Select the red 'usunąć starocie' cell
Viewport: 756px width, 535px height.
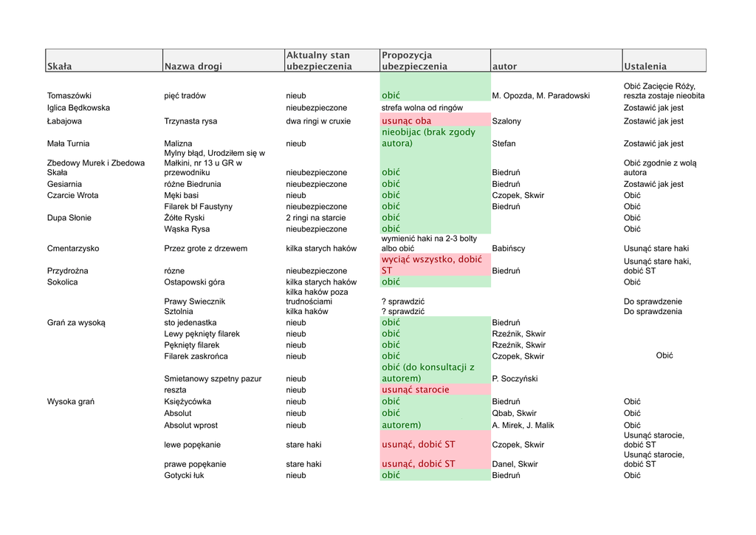[416, 389]
